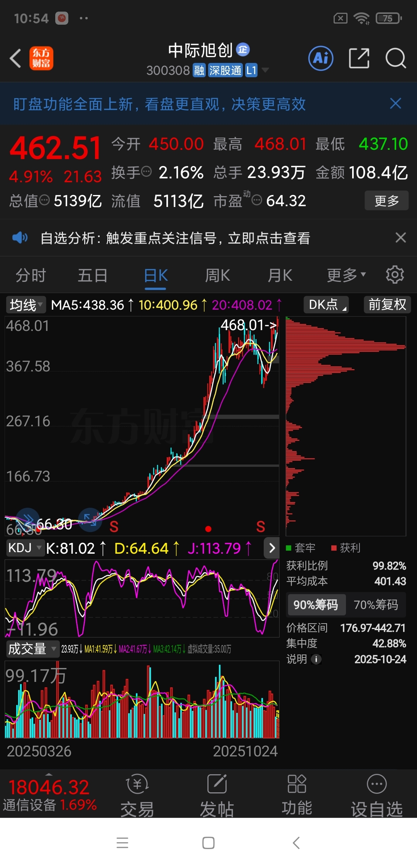The height and width of the screenshot is (868, 417).
Task: Tap the L1 level badge
Action: 251,70
